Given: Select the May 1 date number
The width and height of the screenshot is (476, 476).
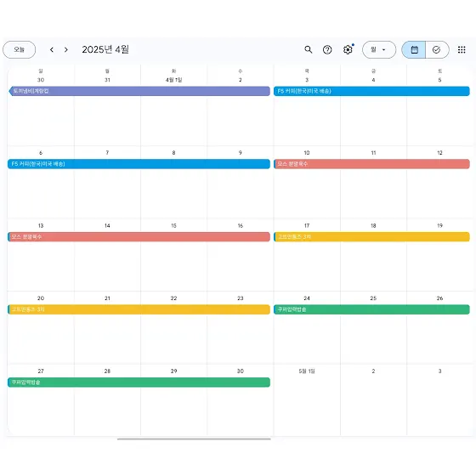Looking at the screenshot, I should click(x=307, y=371).
